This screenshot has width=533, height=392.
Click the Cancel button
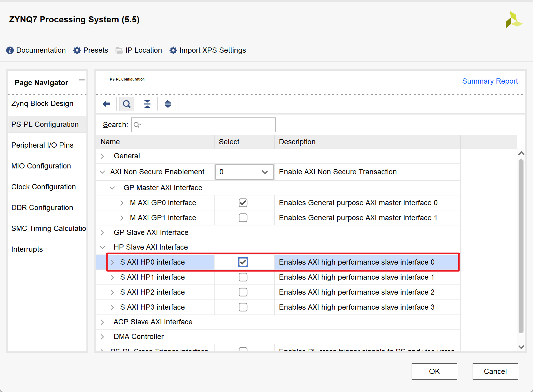tap(495, 371)
